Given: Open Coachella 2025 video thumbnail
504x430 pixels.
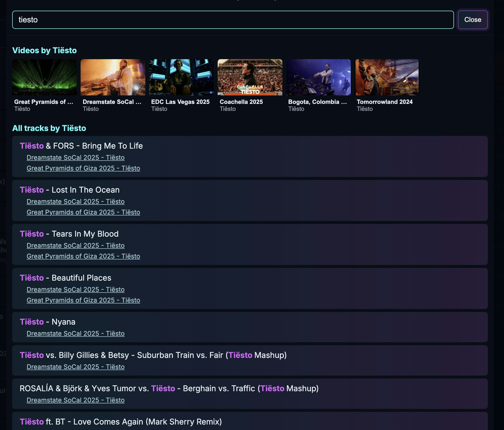Looking at the screenshot, I should 250,77.
